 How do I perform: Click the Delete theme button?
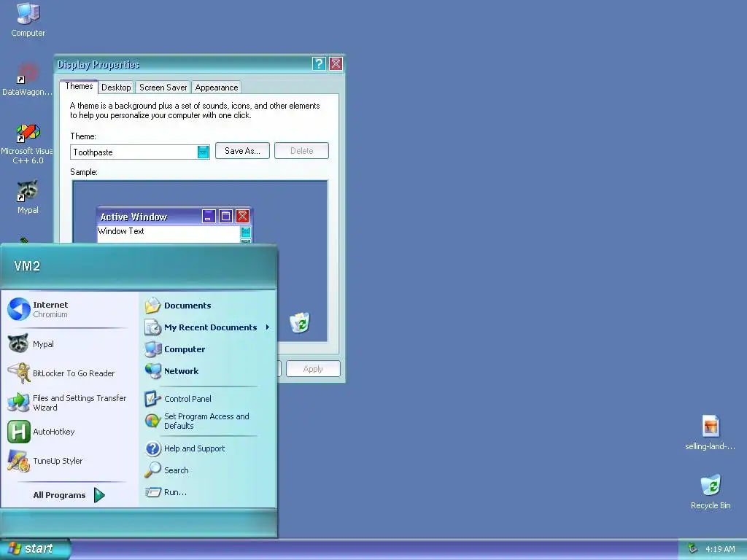[301, 150]
